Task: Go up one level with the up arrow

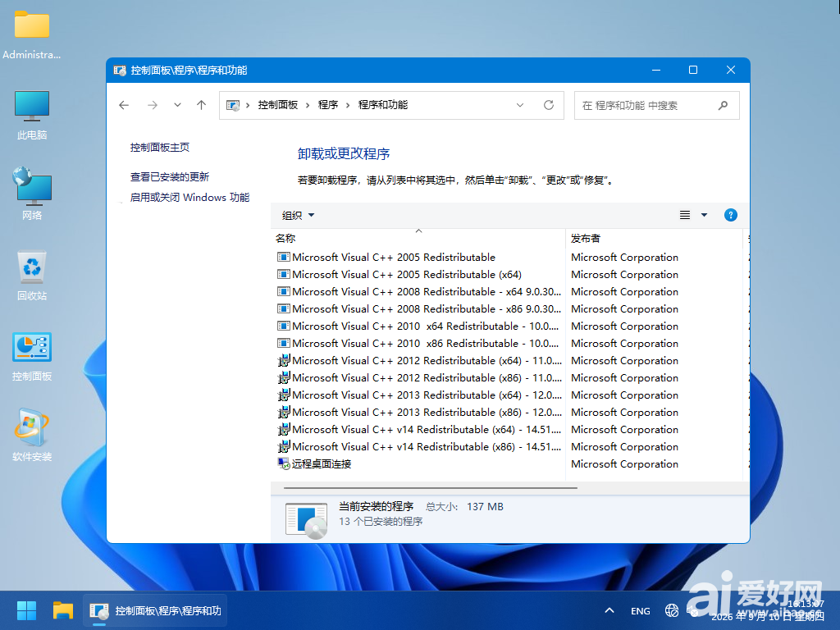Action: [x=202, y=105]
